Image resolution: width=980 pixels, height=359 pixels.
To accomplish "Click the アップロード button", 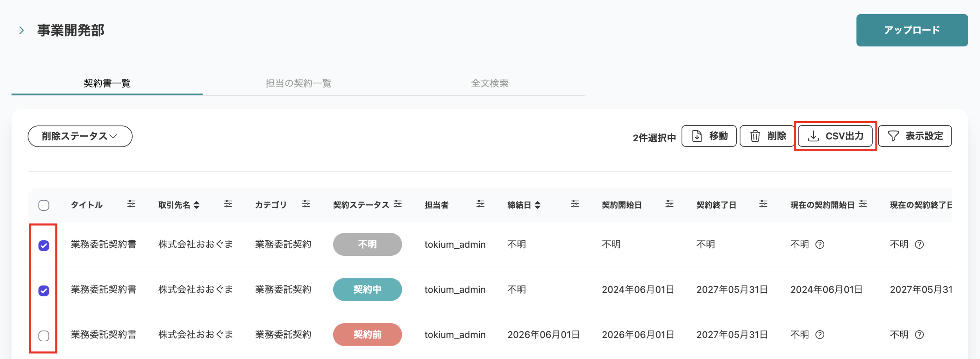I will click(912, 30).
